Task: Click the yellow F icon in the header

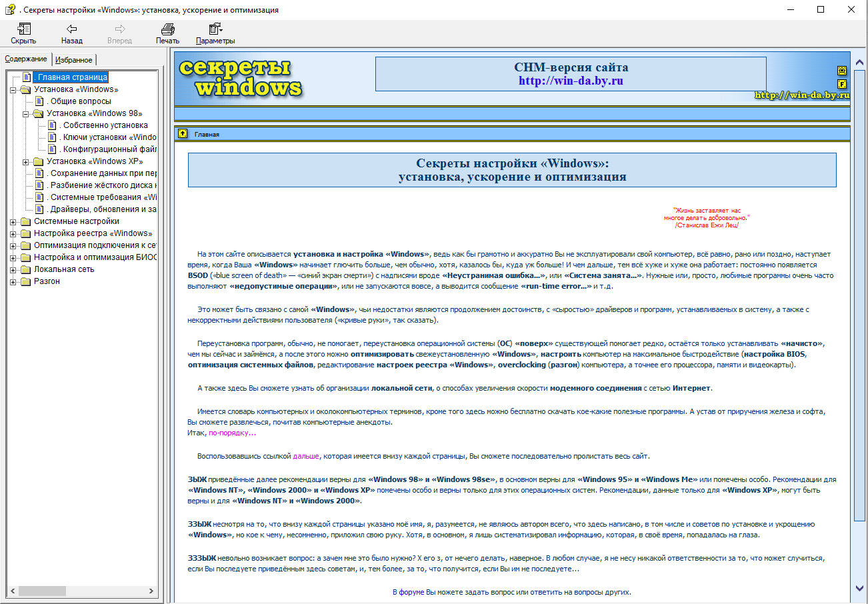Action: point(842,84)
